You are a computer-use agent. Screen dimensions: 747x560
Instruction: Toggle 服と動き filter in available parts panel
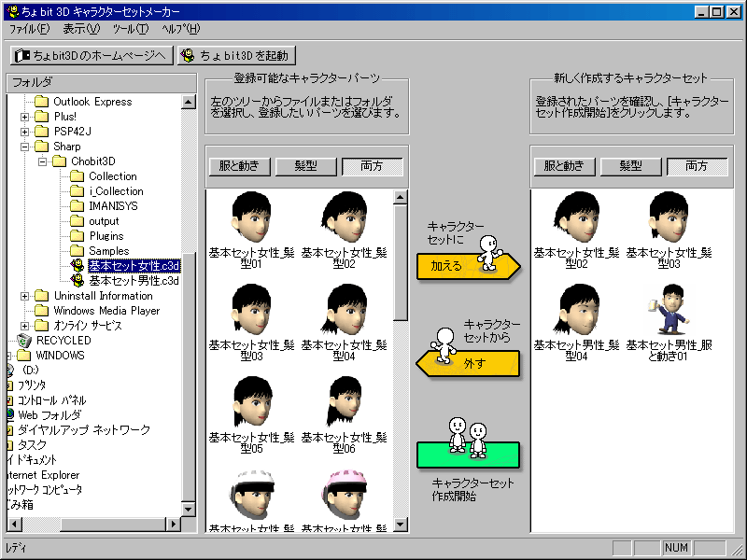click(240, 166)
